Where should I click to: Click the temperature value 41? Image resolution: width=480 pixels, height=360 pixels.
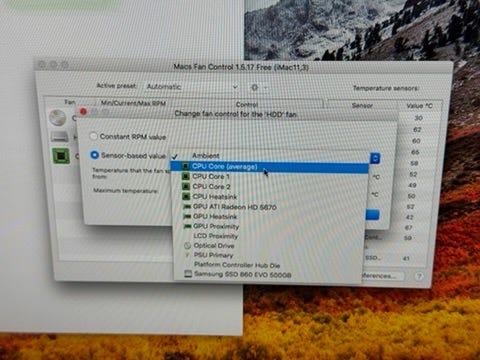tap(406, 258)
